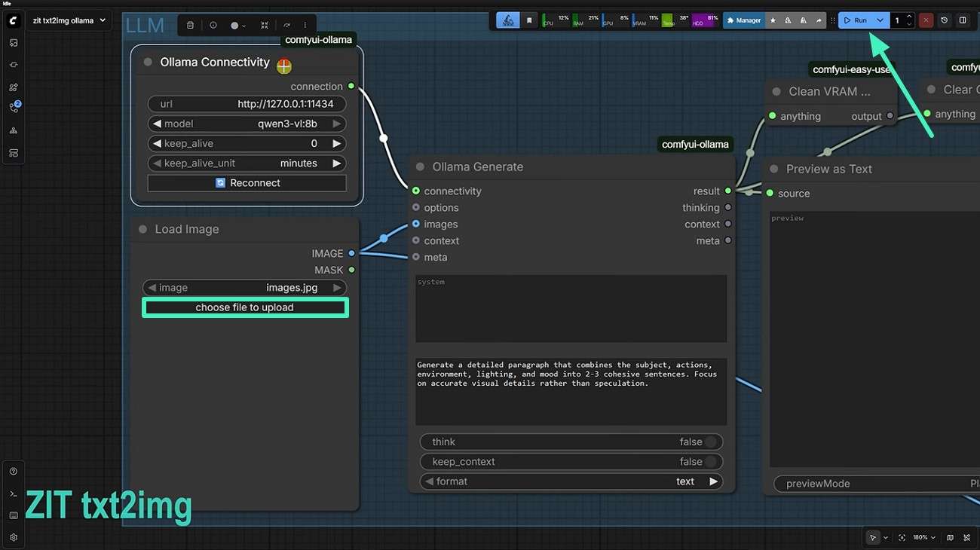This screenshot has height=550, width=980.
Task: Open the settings gear
Action: (x=14, y=538)
